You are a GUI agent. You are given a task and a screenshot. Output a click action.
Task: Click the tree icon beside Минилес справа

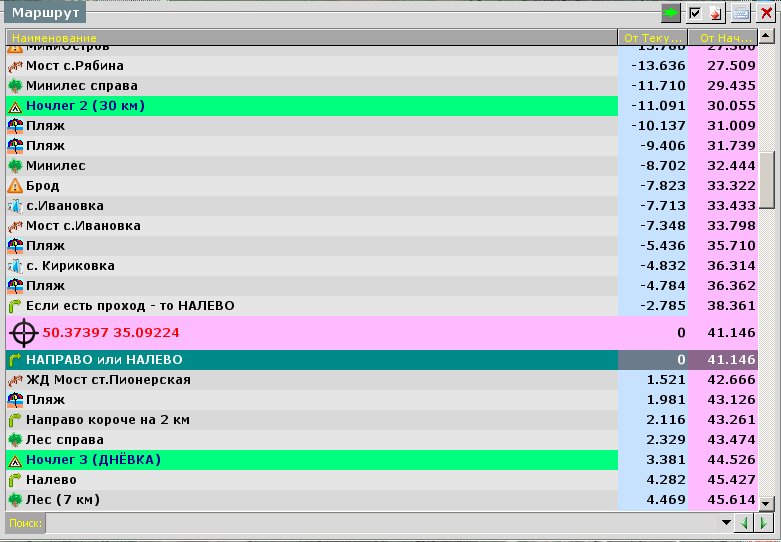click(15, 86)
